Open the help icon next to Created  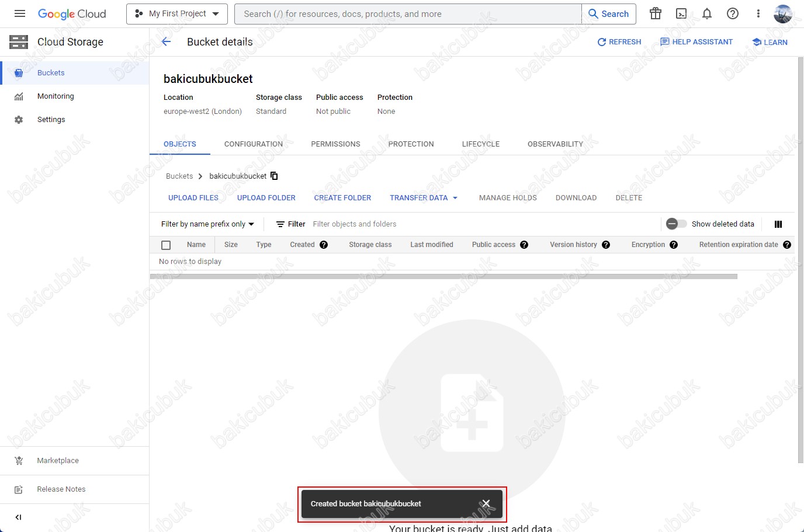[324, 245]
